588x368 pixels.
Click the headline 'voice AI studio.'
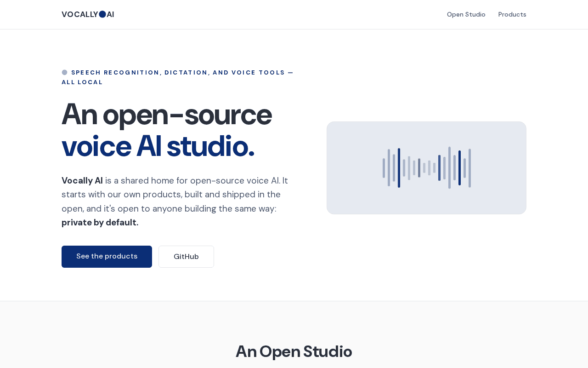[158, 146]
